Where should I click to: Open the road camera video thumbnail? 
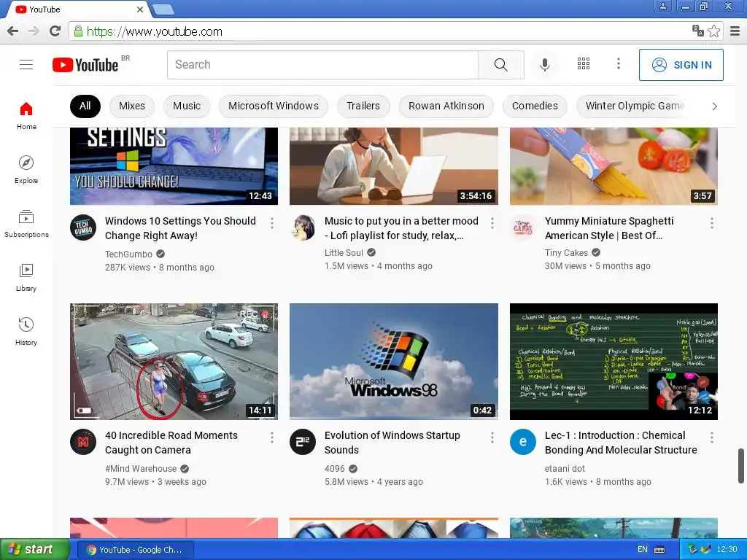click(x=174, y=362)
